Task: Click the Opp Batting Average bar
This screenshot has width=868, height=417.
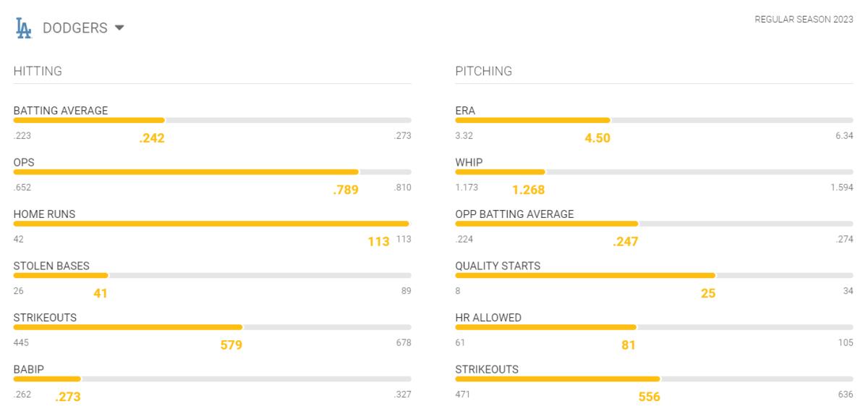Action: click(654, 224)
